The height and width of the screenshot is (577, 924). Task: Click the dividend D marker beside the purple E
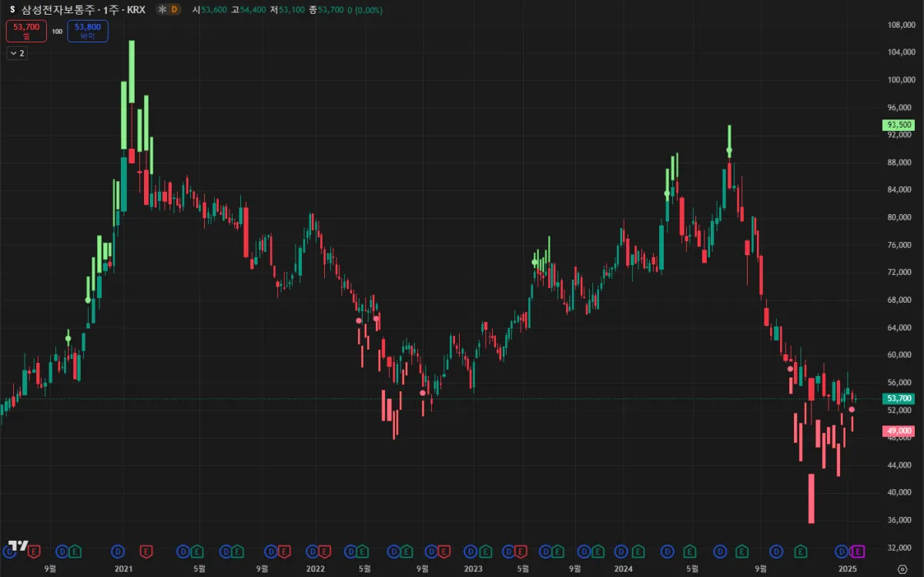pos(842,551)
